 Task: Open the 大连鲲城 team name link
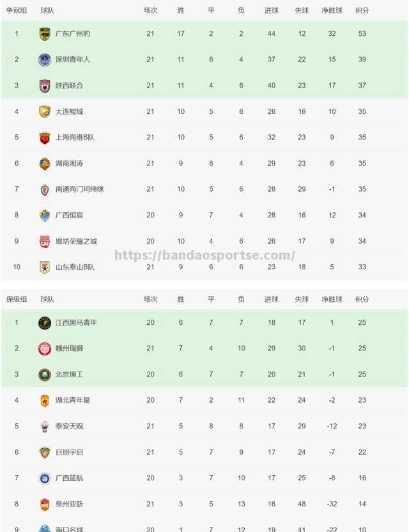[x=69, y=112]
